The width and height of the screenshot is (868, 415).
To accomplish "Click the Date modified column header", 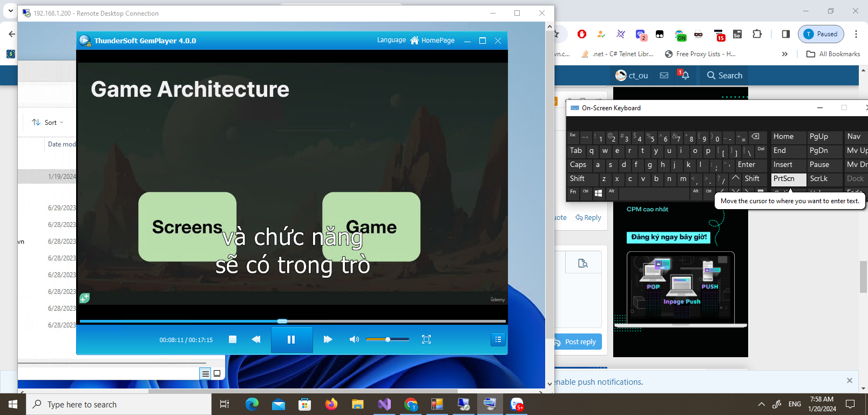I will coord(62,144).
